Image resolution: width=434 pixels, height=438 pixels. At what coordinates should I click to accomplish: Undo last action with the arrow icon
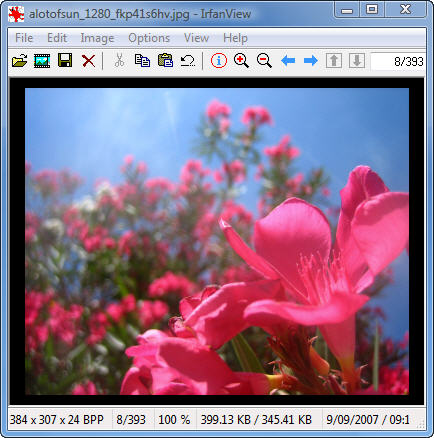coord(188,61)
